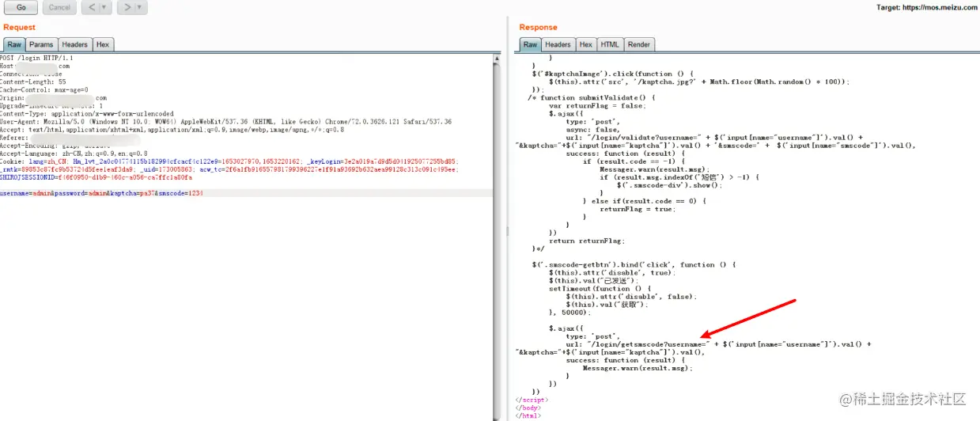The image size is (980, 421).
Task: Click the Cookie header line starting with lang=zh_CN
Action: click(x=229, y=161)
